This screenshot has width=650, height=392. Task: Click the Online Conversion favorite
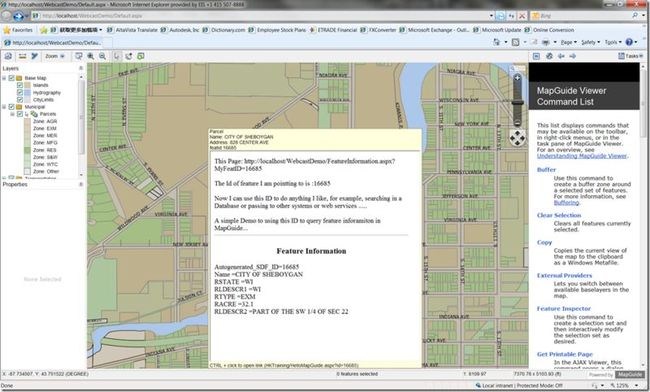click(x=549, y=30)
